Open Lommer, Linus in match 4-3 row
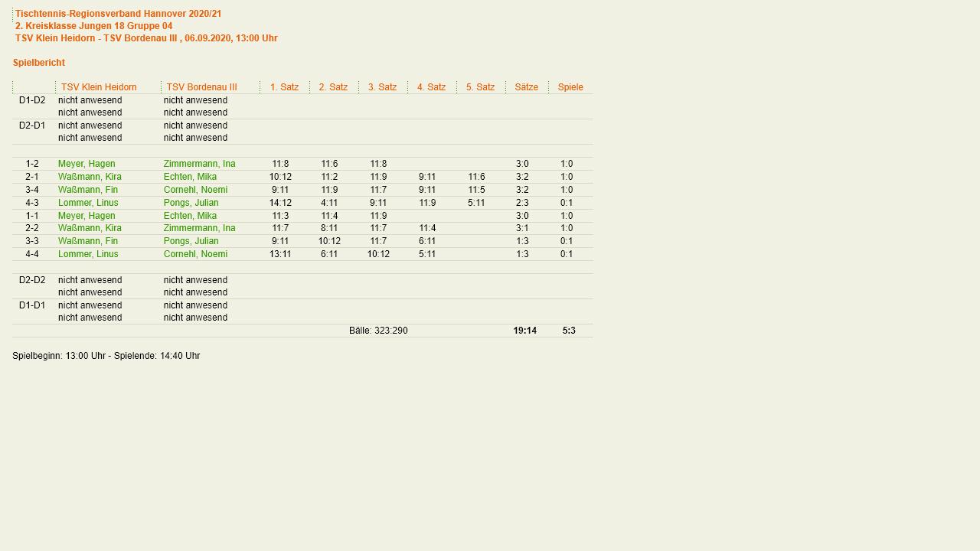 pos(88,203)
